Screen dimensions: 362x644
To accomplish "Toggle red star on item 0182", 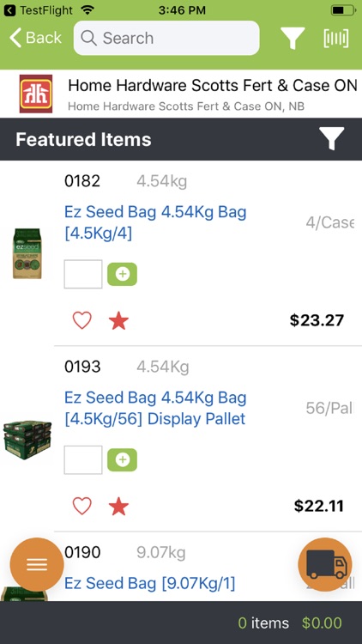I will (118, 321).
